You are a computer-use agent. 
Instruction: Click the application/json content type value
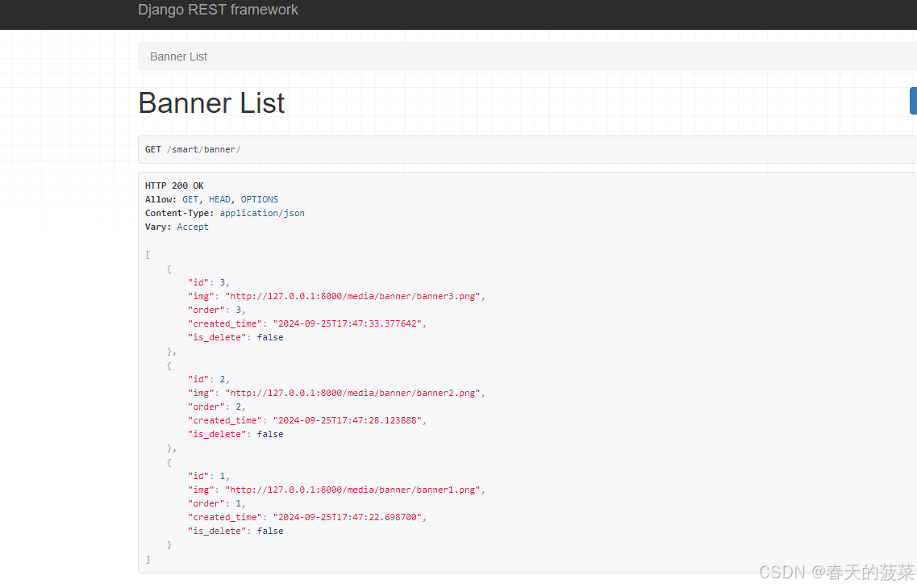pyautogui.click(x=262, y=213)
